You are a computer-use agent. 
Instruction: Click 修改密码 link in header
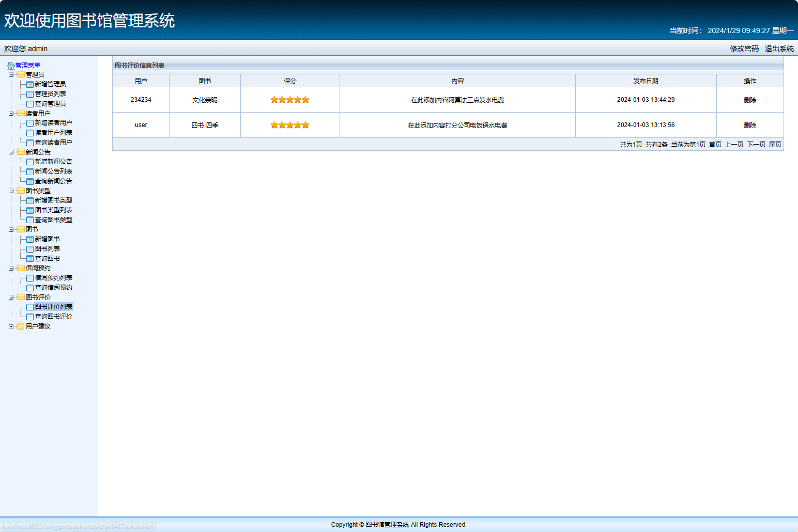(x=744, y=49)
